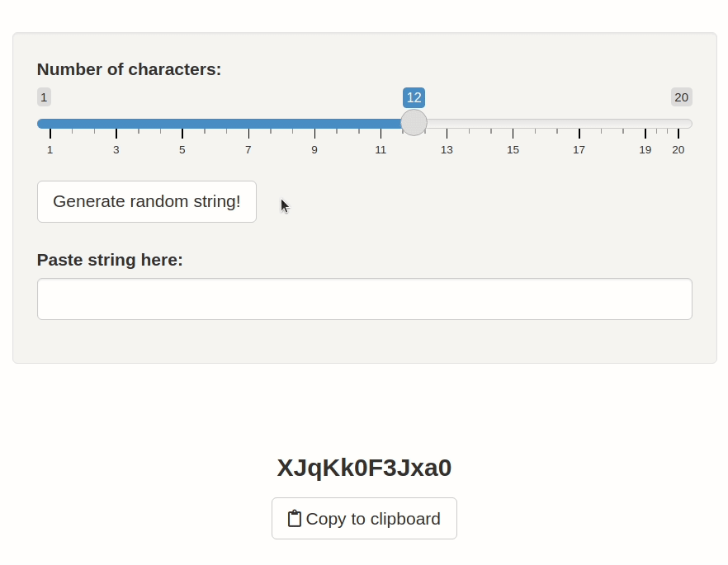Click slider track at tick 13

447,124
